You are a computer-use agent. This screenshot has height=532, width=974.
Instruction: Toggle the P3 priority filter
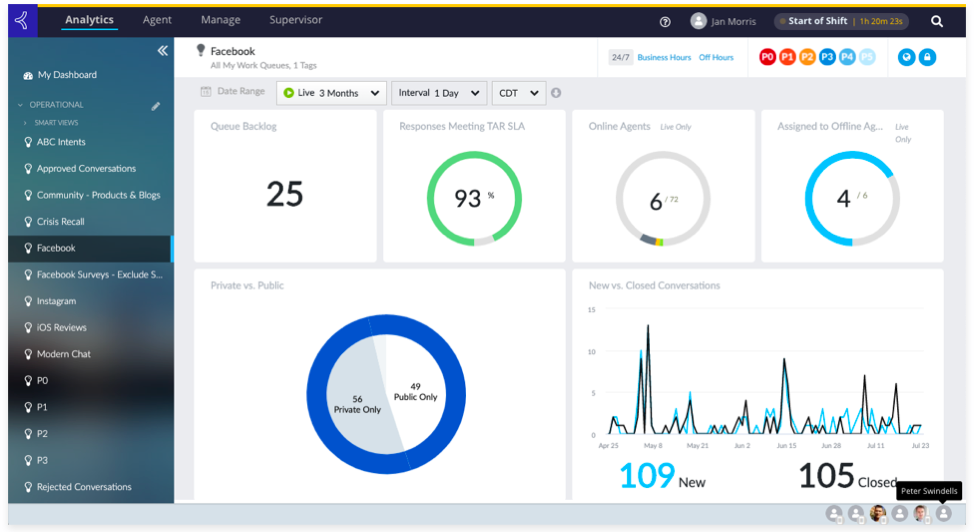827,57
